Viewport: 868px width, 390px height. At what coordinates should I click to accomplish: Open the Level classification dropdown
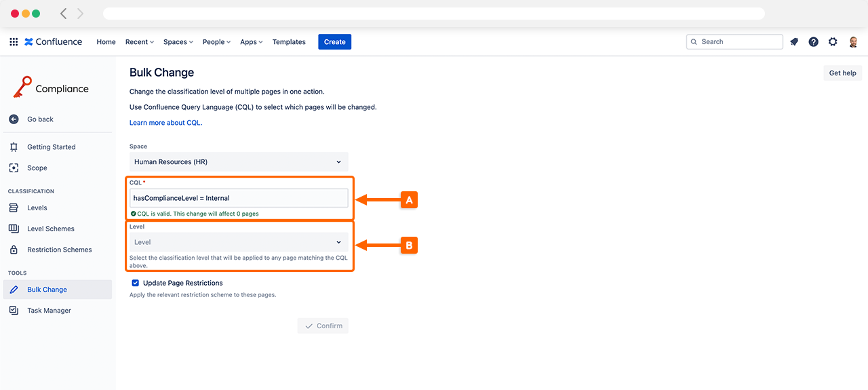click(239, 242)
